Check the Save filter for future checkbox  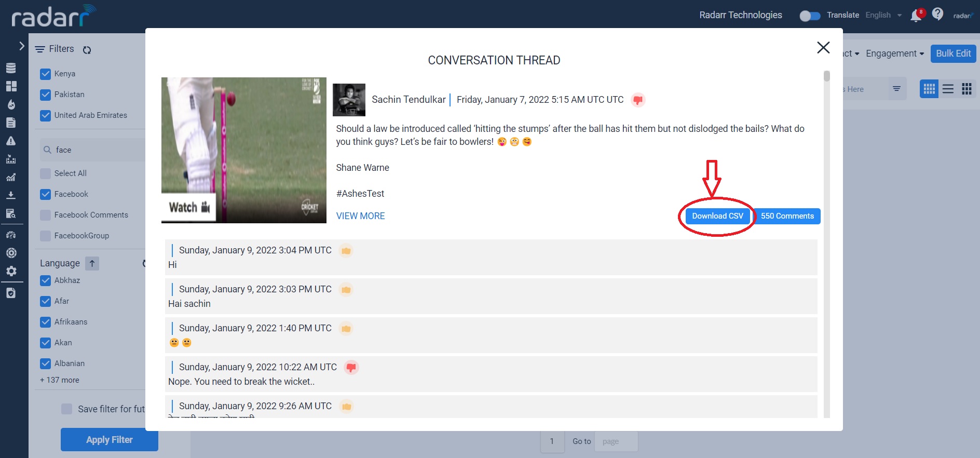coord(67,409)
